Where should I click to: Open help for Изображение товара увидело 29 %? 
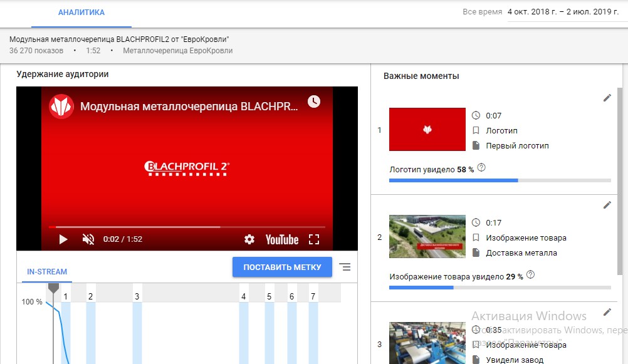pos(530,274)
